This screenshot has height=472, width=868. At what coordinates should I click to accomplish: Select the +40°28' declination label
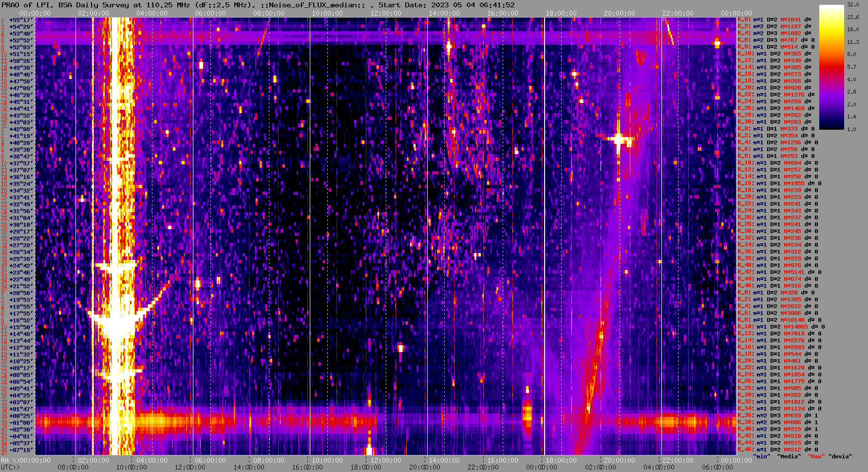[x=21, y=143]
